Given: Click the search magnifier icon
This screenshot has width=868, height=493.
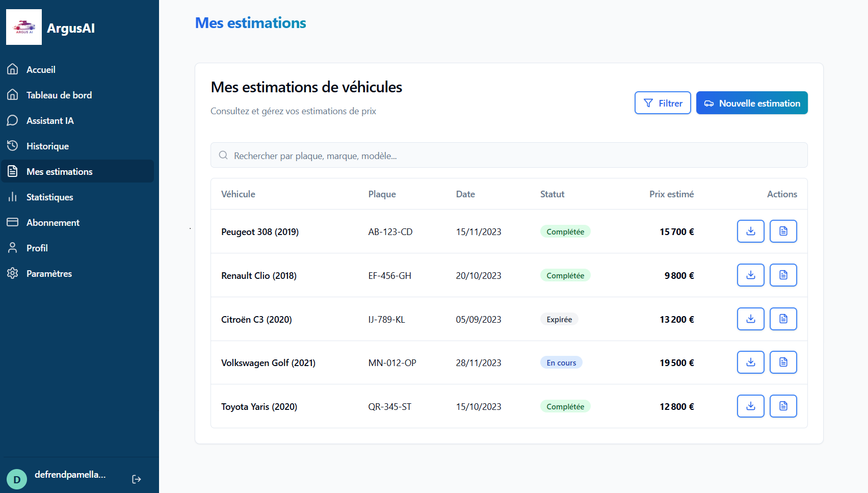Looking at the screenshot, I should 223,155.
